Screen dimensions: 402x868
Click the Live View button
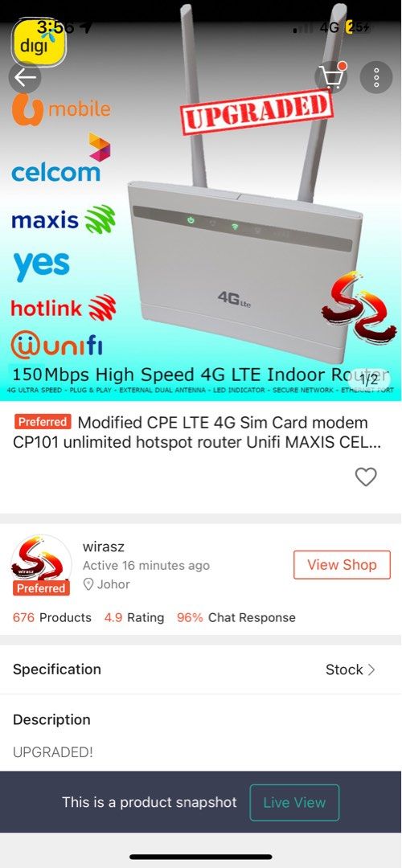(294, 802)
